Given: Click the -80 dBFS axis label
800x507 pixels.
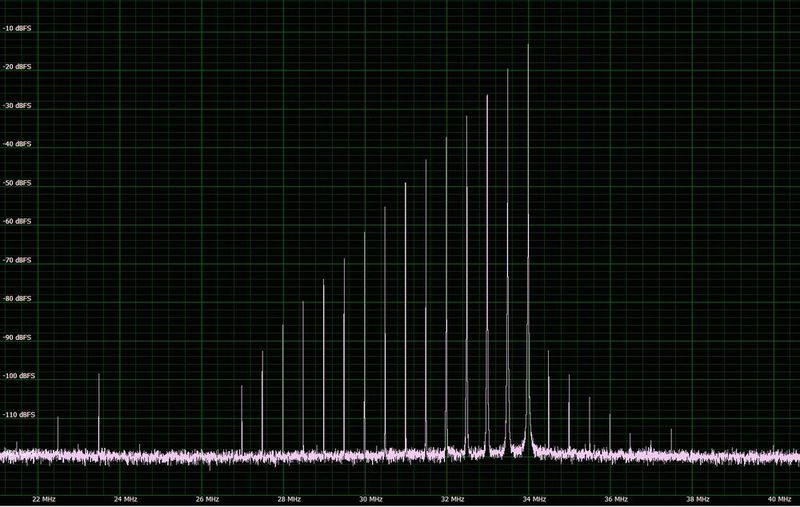Looking at the screenshot, I should coord(17,298).
